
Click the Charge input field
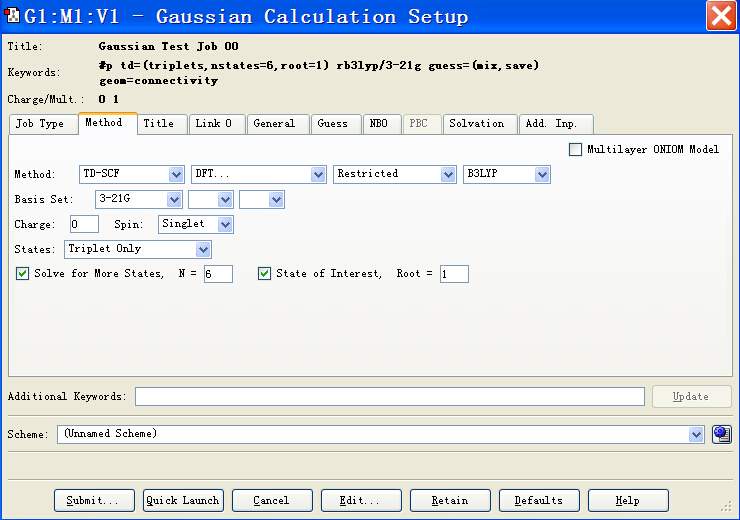[x=84, y=224]
